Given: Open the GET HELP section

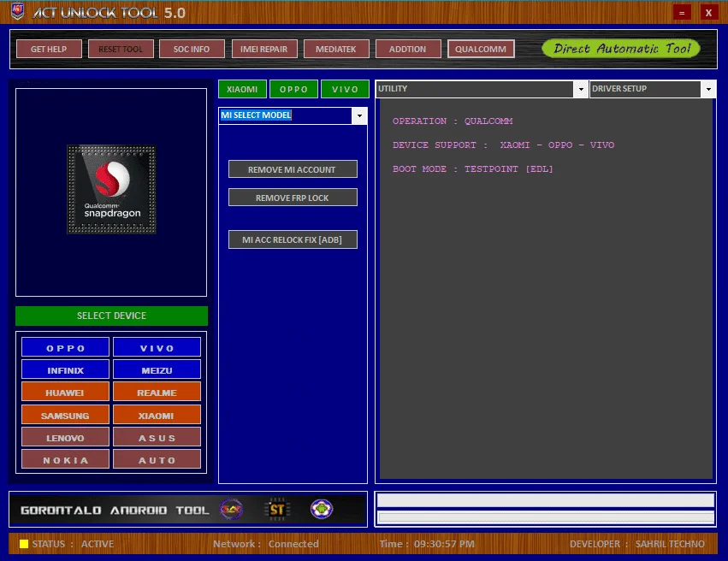Looking at the screenshot, I should (x=49, y=49).
